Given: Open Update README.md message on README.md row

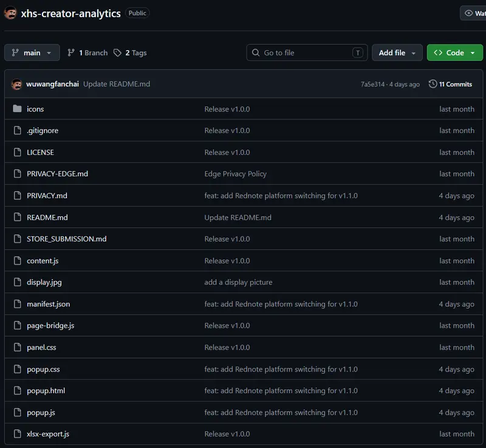Looking at the screenshot, I should tap(238, 218).
